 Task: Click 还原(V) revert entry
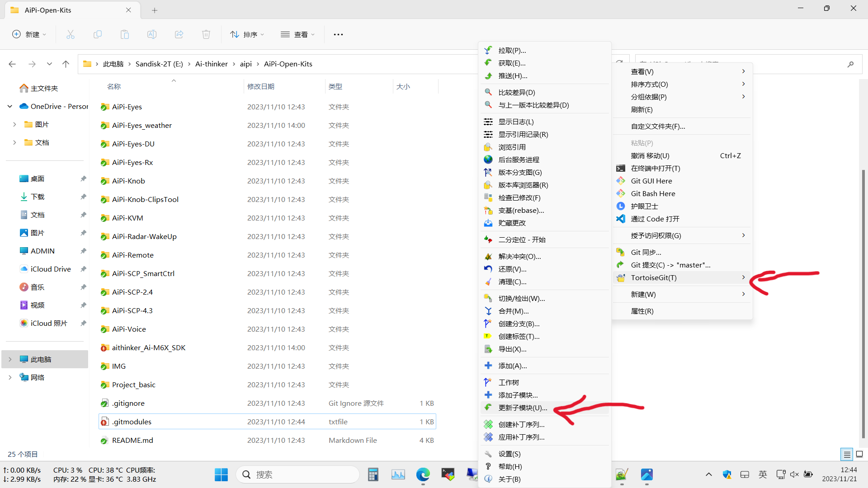(x=545, y=269)
